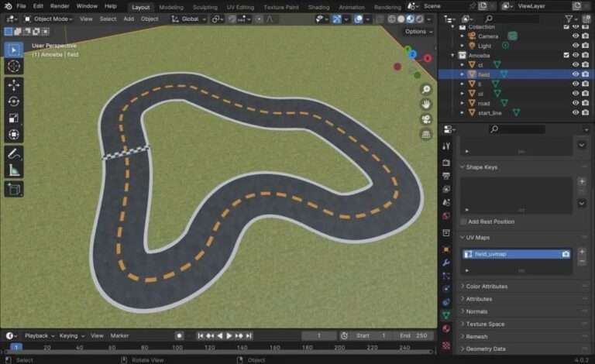Screen dimensions: 595x364
Task: Click the viewport Options button
Action: coord(418,32)
